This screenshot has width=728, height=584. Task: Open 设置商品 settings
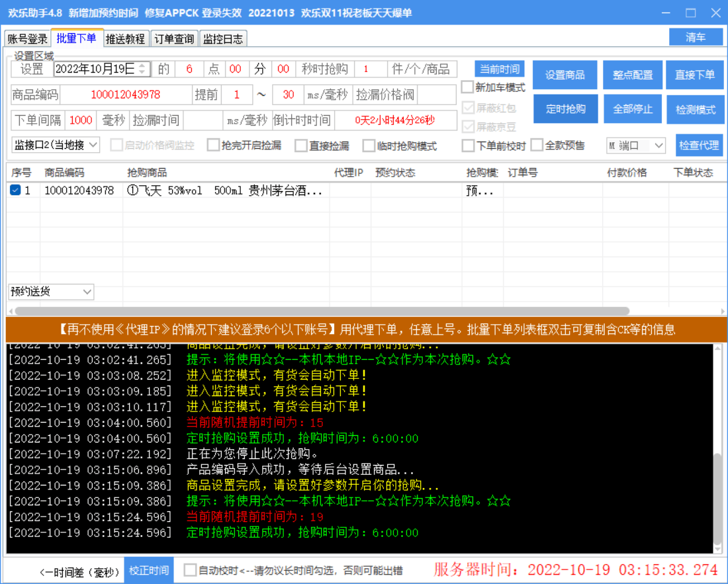(x=565, y=75)
